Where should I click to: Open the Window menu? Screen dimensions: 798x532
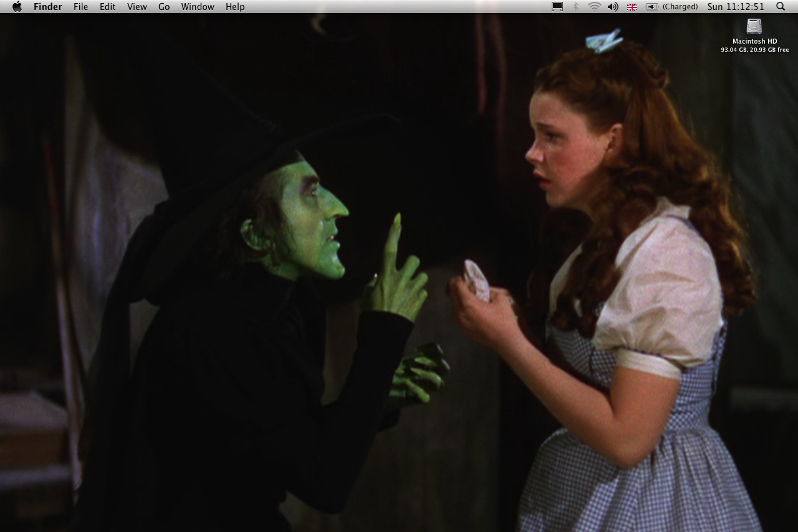pos(198,7)
